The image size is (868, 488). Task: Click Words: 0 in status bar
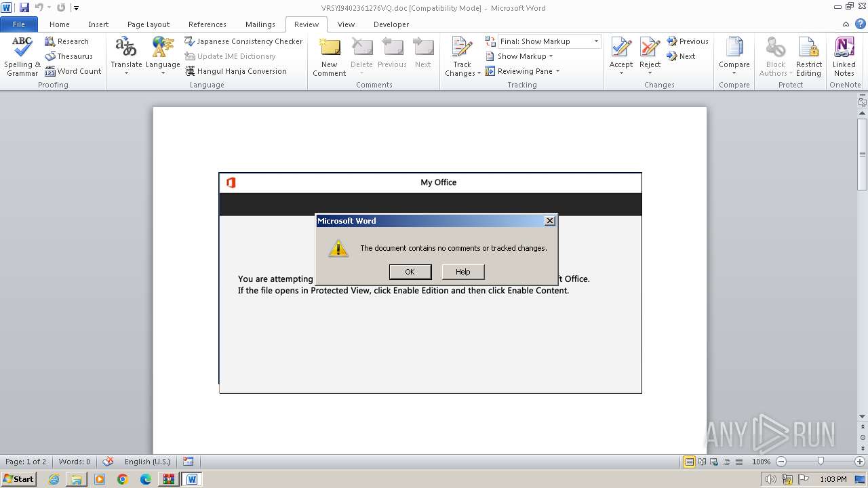coord(75,462)
